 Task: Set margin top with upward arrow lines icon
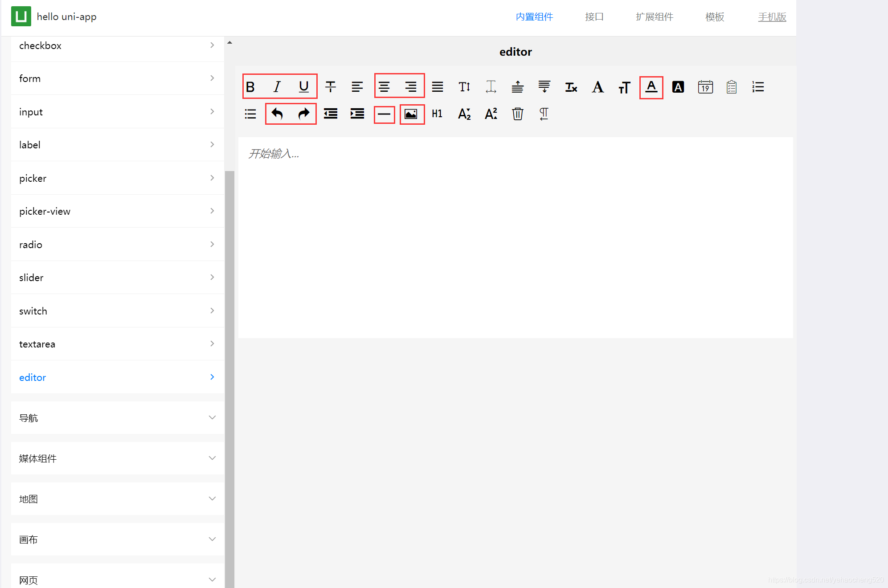(518, 87)
